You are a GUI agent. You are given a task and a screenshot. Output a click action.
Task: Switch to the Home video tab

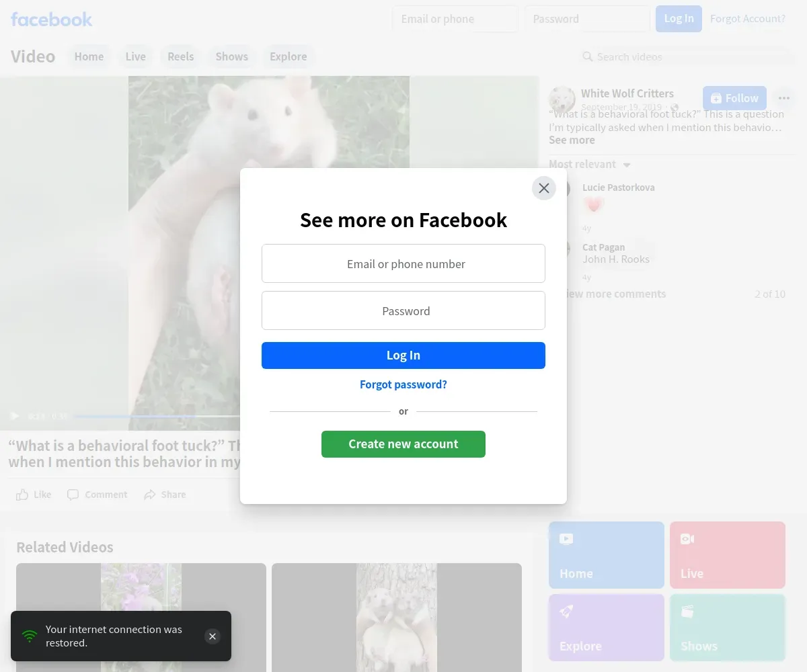pyautogui.click(x=89, y=56)
